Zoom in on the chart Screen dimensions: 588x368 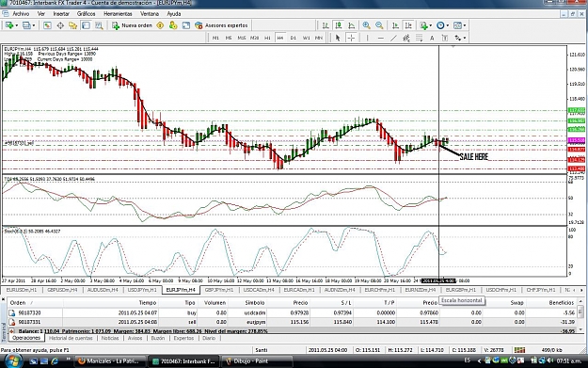pos(366,25)
